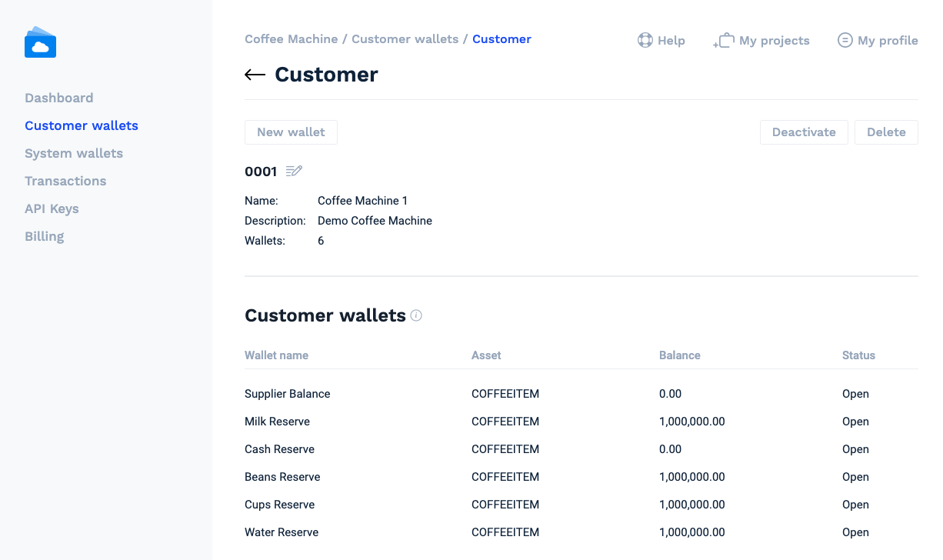Open the Supplier Balance wallet row

click(x=288, y=394)
